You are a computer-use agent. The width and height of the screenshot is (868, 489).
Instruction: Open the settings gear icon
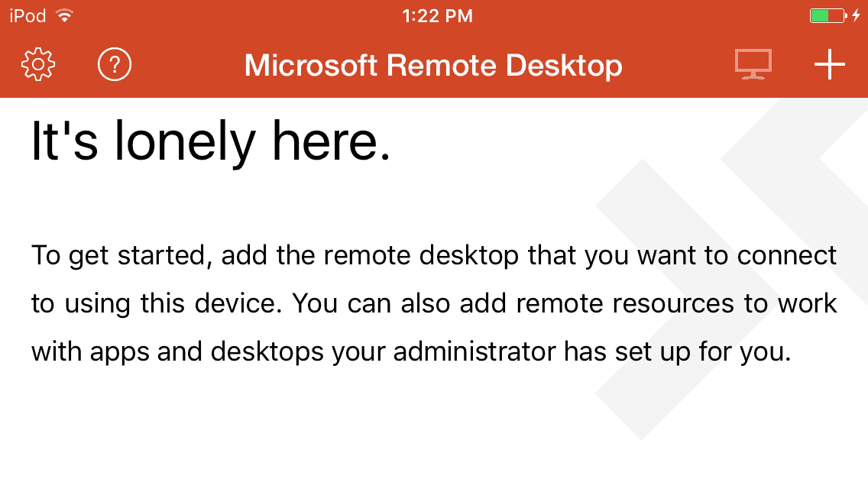point(38,66)
